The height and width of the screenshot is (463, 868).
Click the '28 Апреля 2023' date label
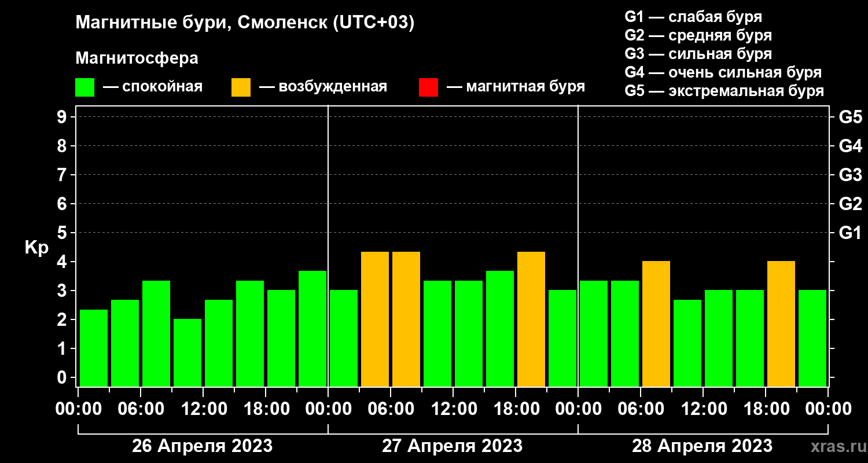click(x=702, y=446)
